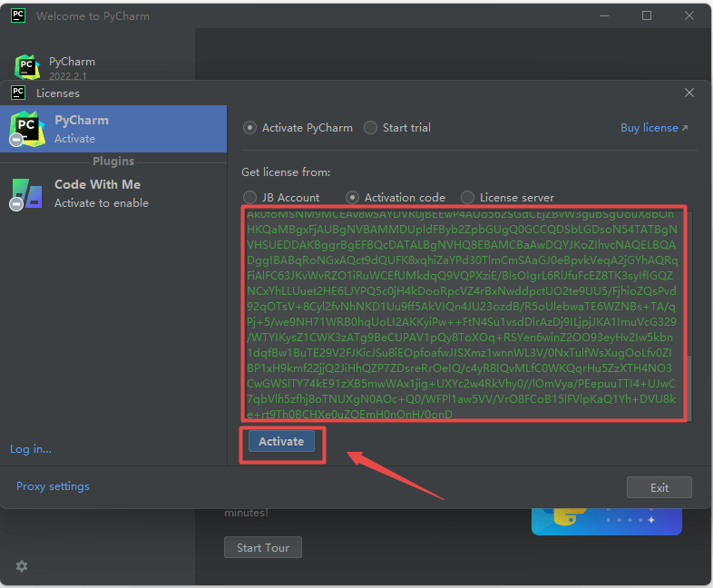Click the Welcome to PyCharm title bar icon
Image resolution: width=713 pixels, height=588 pixels.
click(x=17, y=16)
